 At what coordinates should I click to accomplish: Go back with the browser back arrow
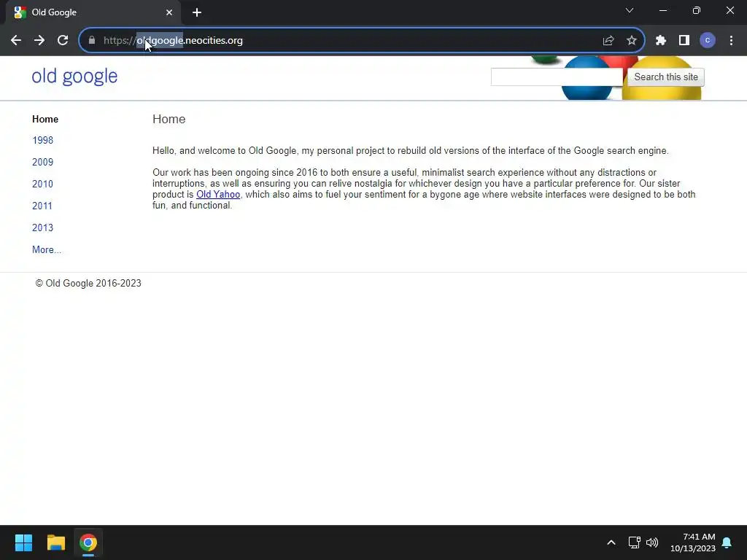click(x=16, y=41)
